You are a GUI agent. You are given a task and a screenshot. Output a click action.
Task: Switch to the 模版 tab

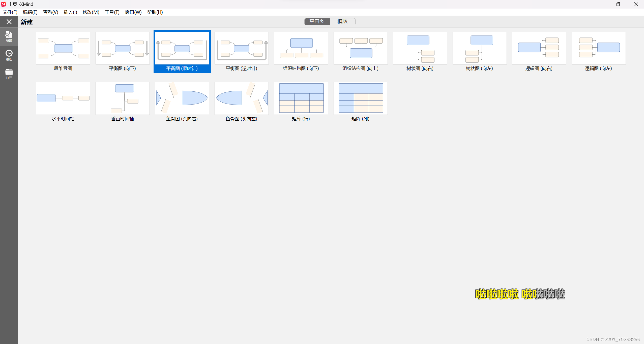pyautogui.click(x=342, y=21)
